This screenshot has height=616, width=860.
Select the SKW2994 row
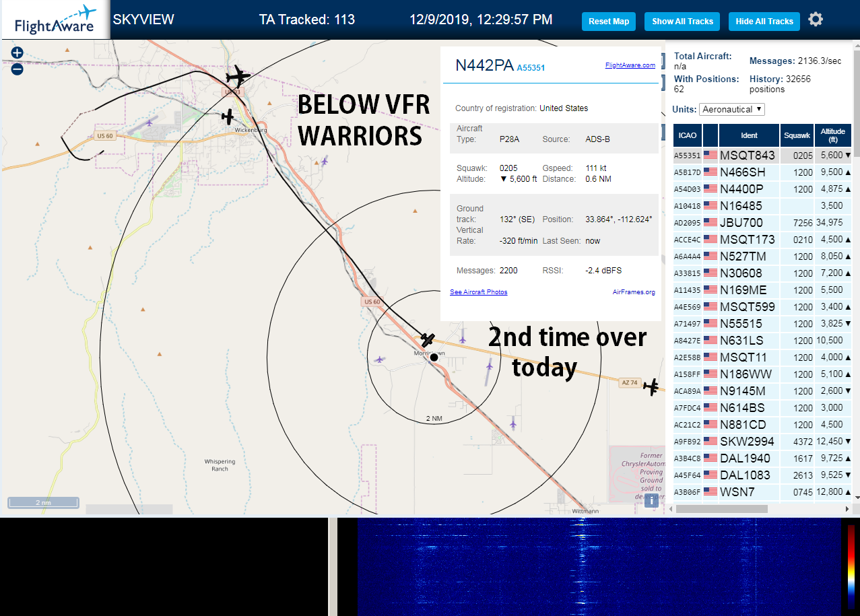[762, 442]
